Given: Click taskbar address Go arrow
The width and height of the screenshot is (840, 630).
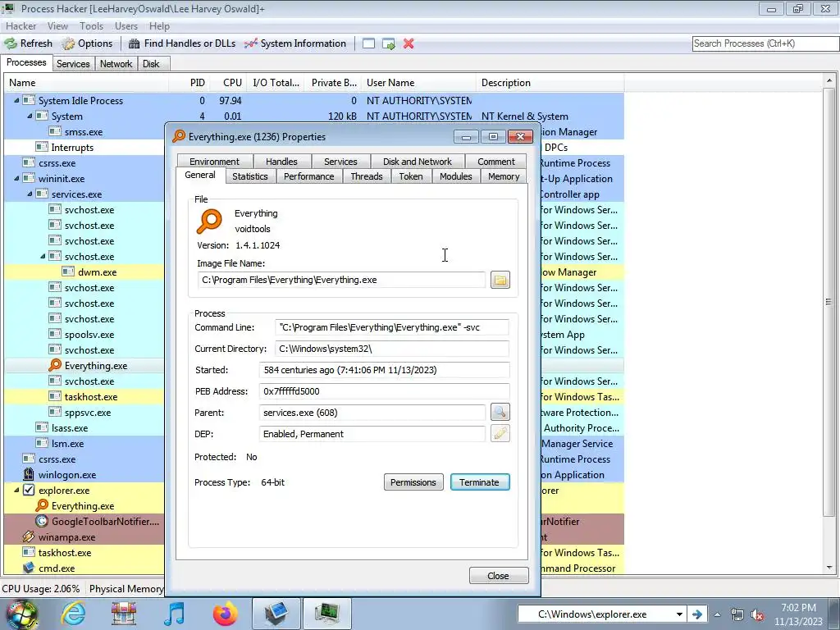Looking at the screenshot, I should tap(696, 614).
